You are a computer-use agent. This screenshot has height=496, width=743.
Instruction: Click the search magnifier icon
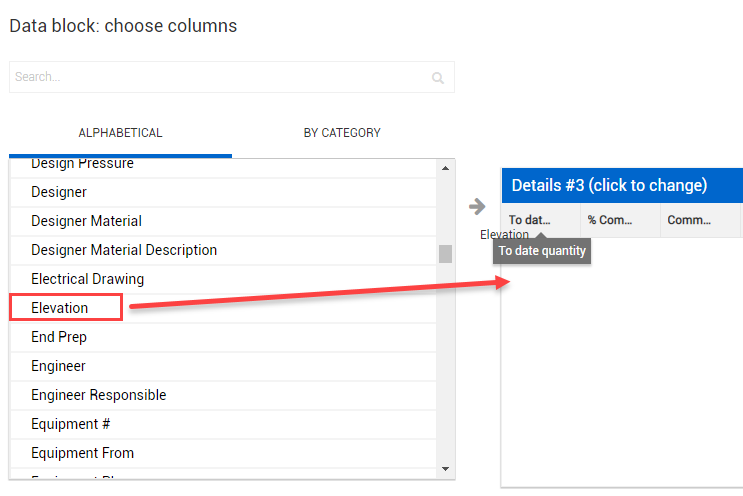(x=438, y=77)
